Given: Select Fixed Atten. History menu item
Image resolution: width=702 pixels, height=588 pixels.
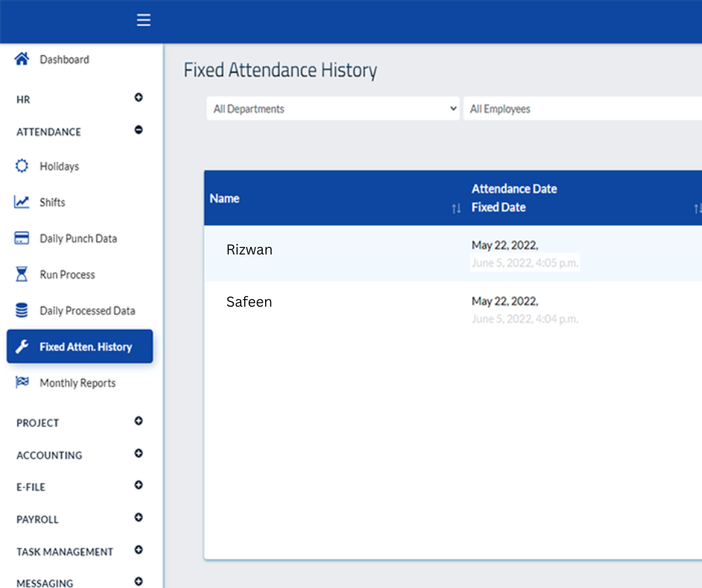Looking at the screenshot, I should (80, 346).
